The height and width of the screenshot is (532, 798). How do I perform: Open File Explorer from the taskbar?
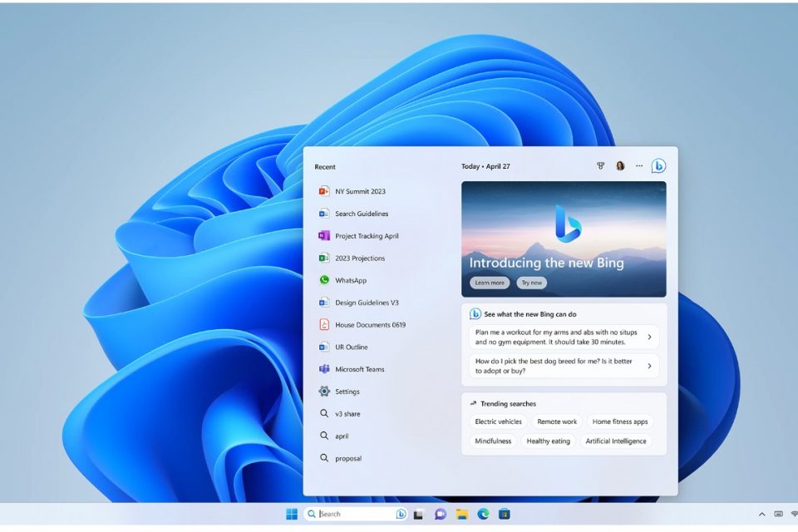click(x=461, y=515)
